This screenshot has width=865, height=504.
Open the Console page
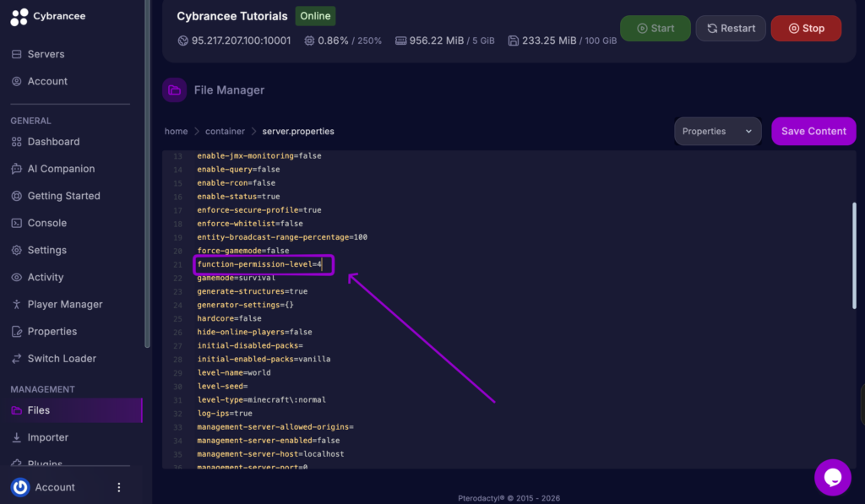click(47, 223)
